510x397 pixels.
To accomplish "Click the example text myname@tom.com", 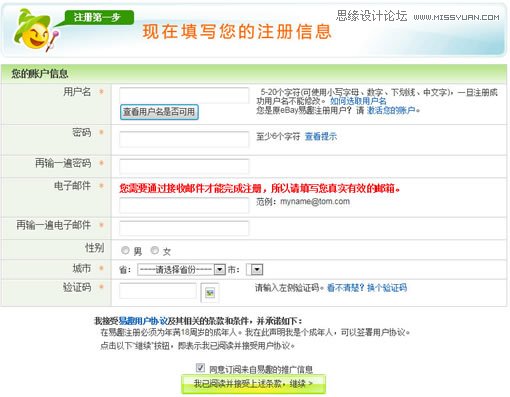I will (315, 202).
